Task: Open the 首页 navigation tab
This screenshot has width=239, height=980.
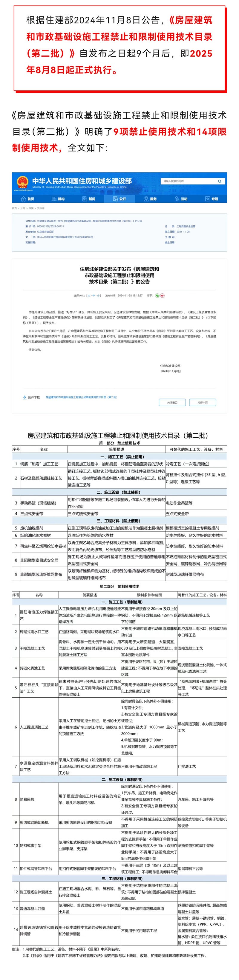Action: coord(28,199)
